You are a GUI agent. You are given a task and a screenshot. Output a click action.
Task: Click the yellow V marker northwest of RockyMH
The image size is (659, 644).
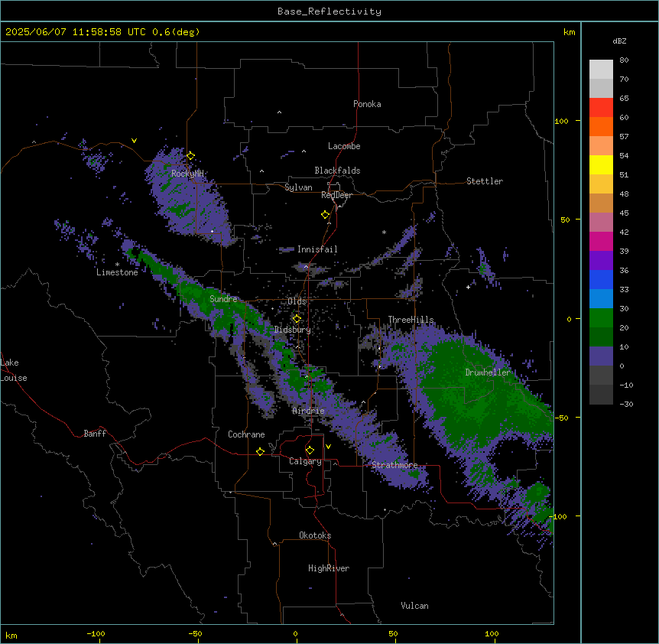pos(134,141)
